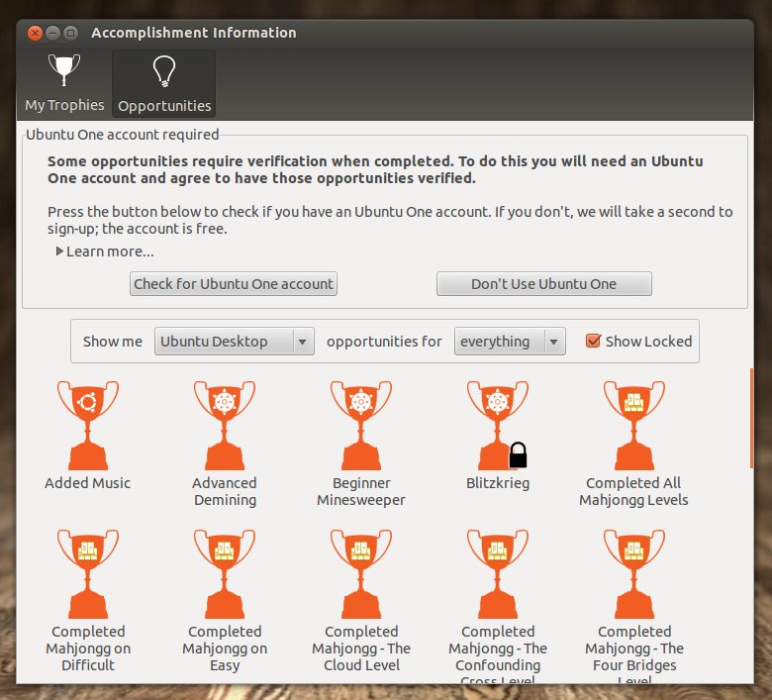This screenshot has width=772, height=700.
Task: Open Mahjongg Four Bridges Level trophy
Action: [x=634, y=573]
